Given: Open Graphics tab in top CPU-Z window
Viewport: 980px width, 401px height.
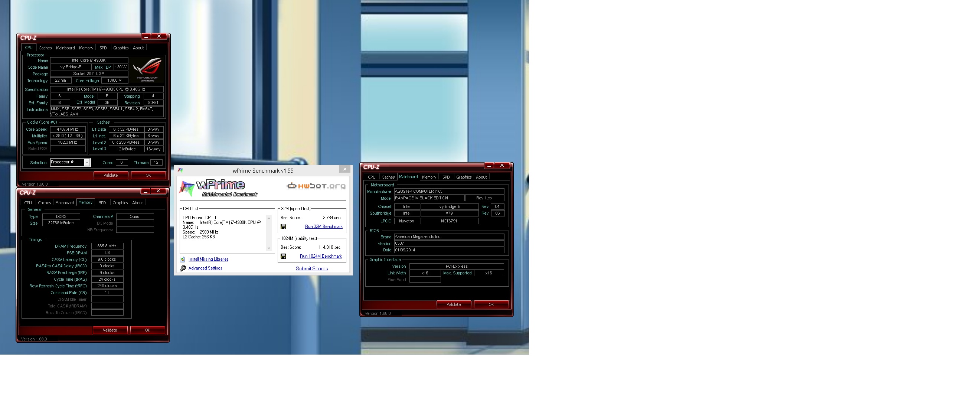Looking at the screenshot, I should point(121,48).
